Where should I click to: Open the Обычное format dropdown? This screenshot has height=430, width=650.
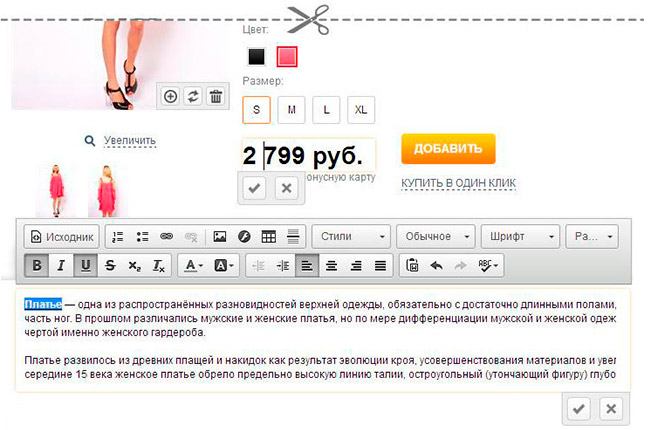436,237
